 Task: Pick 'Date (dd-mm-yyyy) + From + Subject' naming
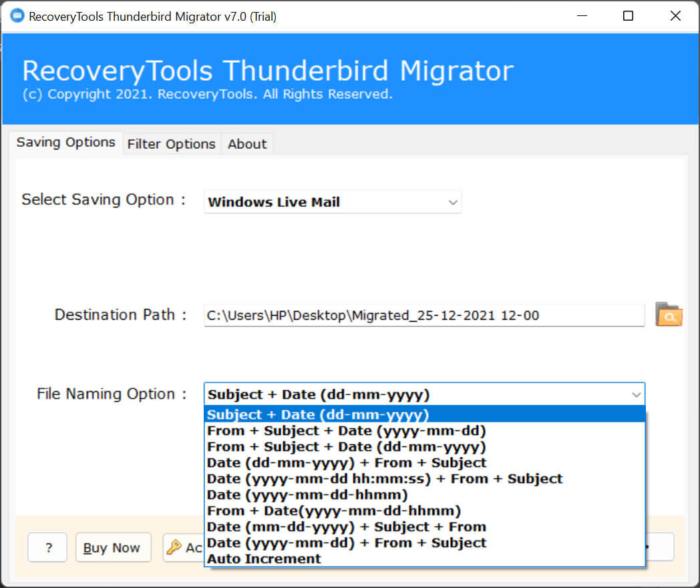click(425, 463)
